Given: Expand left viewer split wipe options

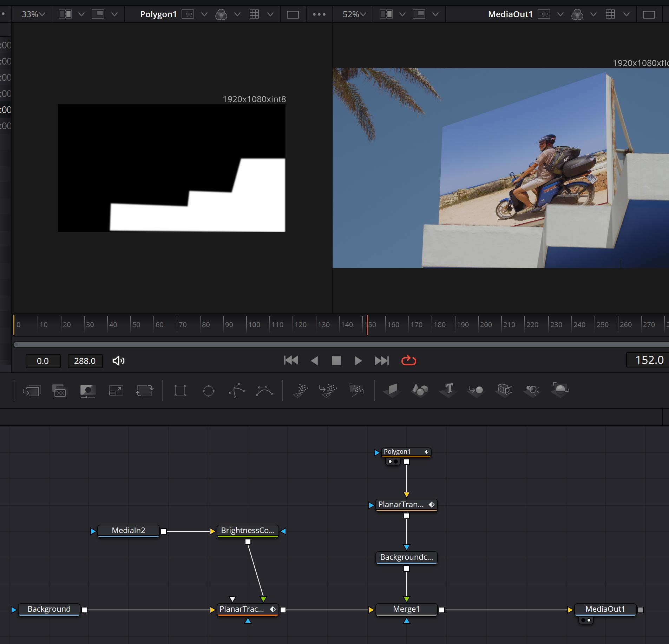Looking at the screenshot, I should (x=81, y=14).
